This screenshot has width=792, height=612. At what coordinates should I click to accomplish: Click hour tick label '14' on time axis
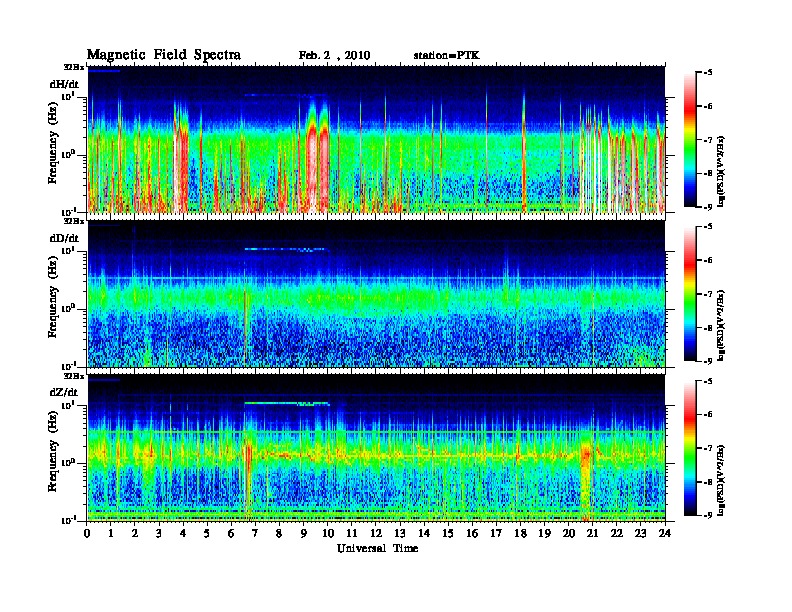pos(424,533)
